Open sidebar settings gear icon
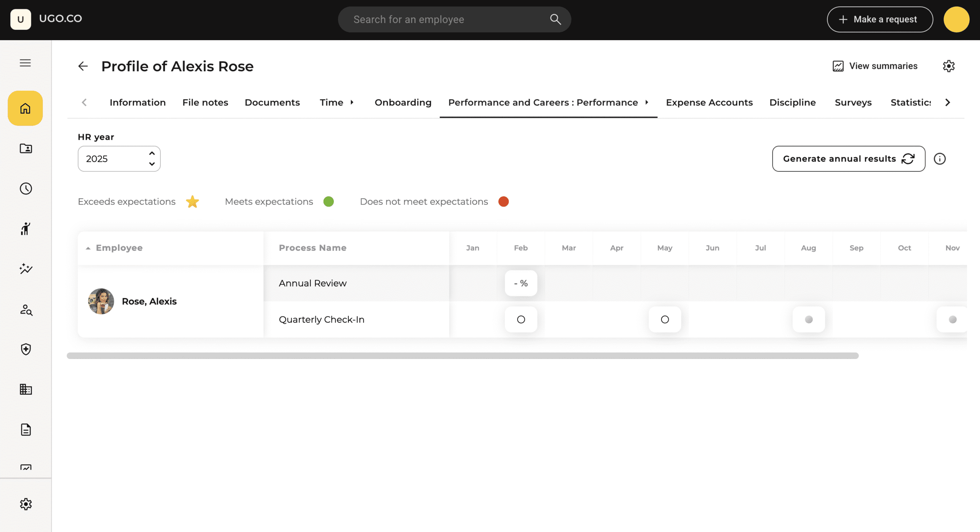The height and width of the screenshot is (532, 980). click(x=26, y=504)
